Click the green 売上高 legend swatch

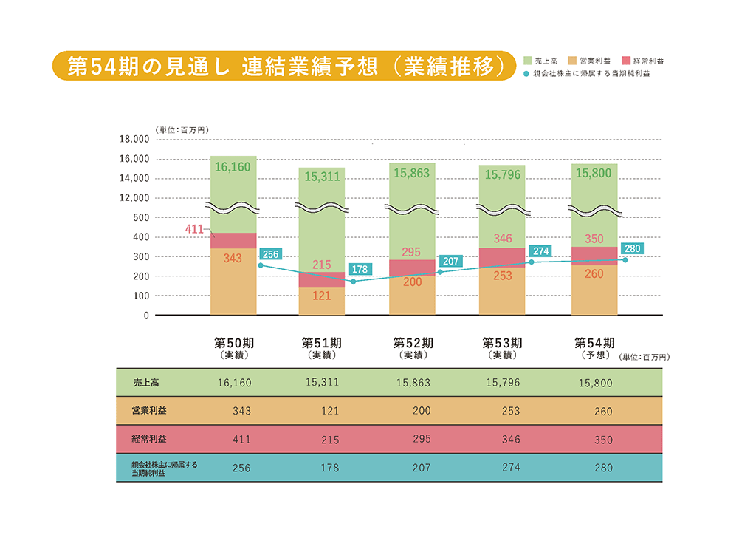(527, 61)
